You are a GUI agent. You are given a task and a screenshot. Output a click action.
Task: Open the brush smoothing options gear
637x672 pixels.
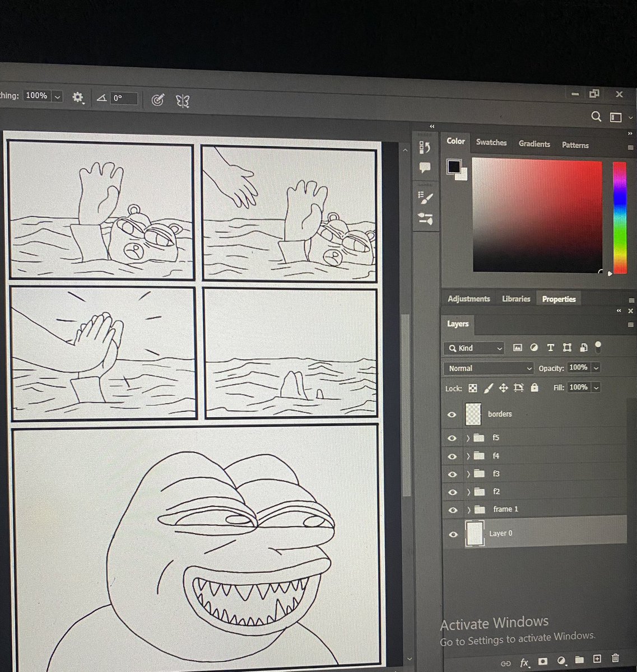pos(78,97)
